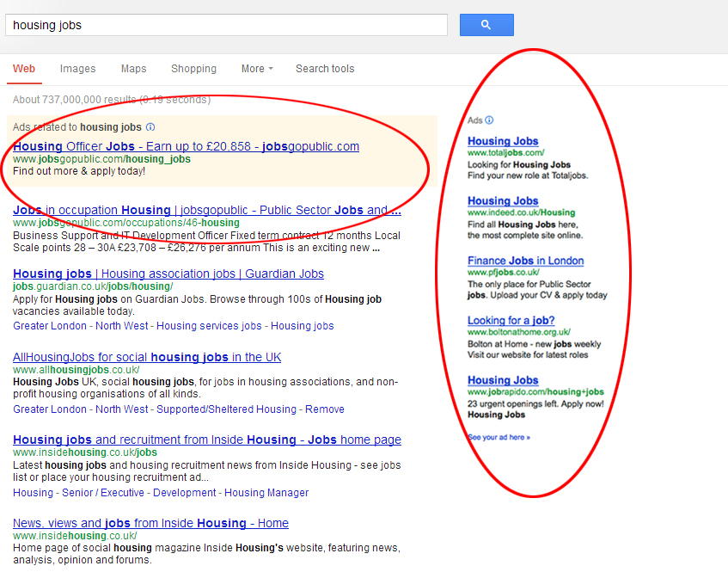Select the Web tab

24,69
